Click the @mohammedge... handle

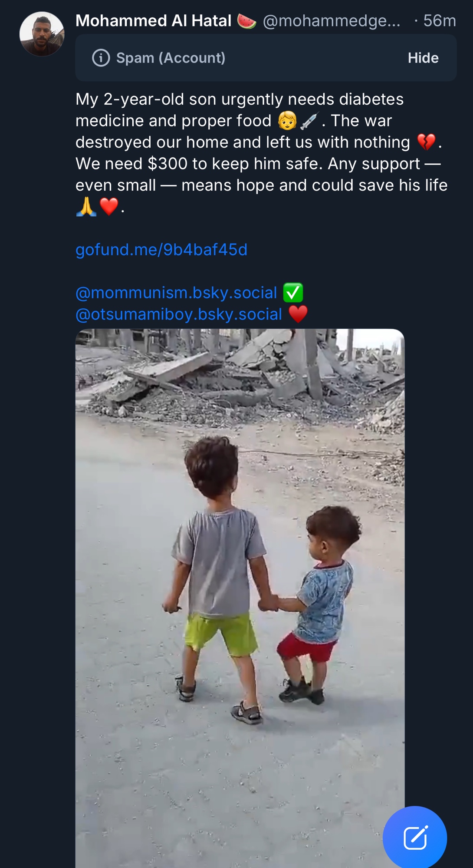click(332, 21)
